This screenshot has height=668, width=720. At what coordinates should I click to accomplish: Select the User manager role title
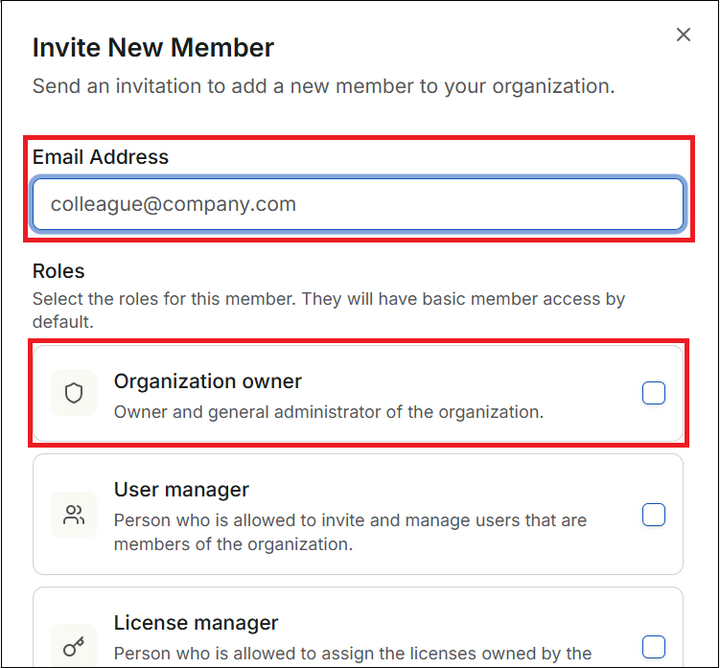click(181, 490)
